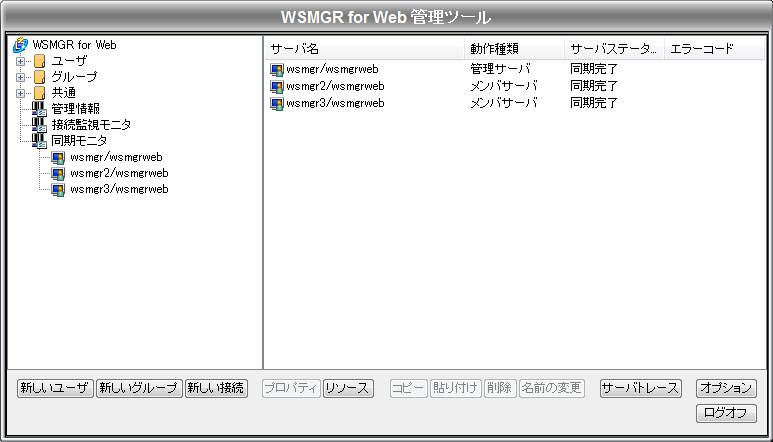Viewport: 773px width, 442px height.
Task: Expand the ユーザ tree node
Action: point(20,62)
